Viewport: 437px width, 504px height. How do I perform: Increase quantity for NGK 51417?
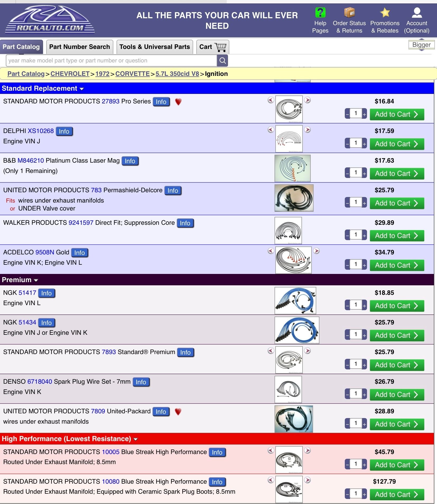pyautogui.click(x=364, y=306)
